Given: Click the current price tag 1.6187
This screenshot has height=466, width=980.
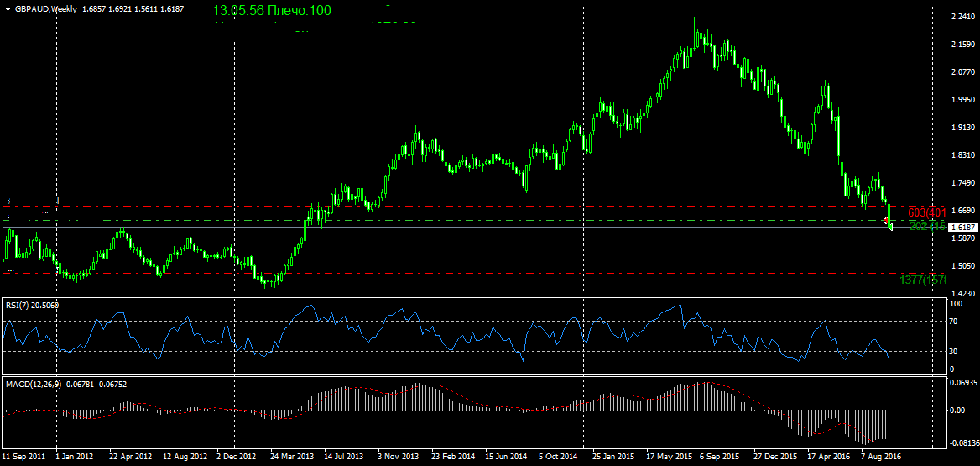Looking at the screenshot, I should (963, 227).
